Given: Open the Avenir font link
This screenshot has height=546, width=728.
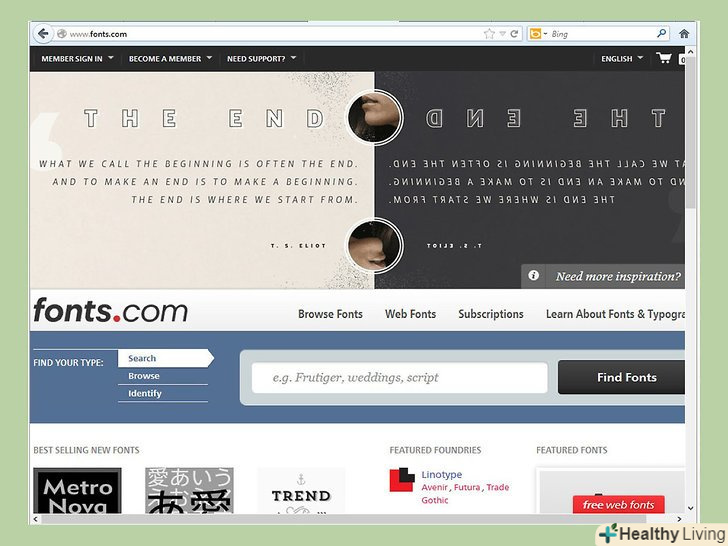Looking at the screenshot, I should pos(435,487).
